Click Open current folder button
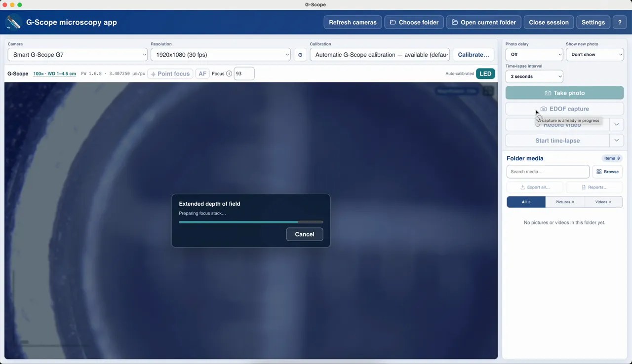The image size is (632, 364). coord(484,22)
